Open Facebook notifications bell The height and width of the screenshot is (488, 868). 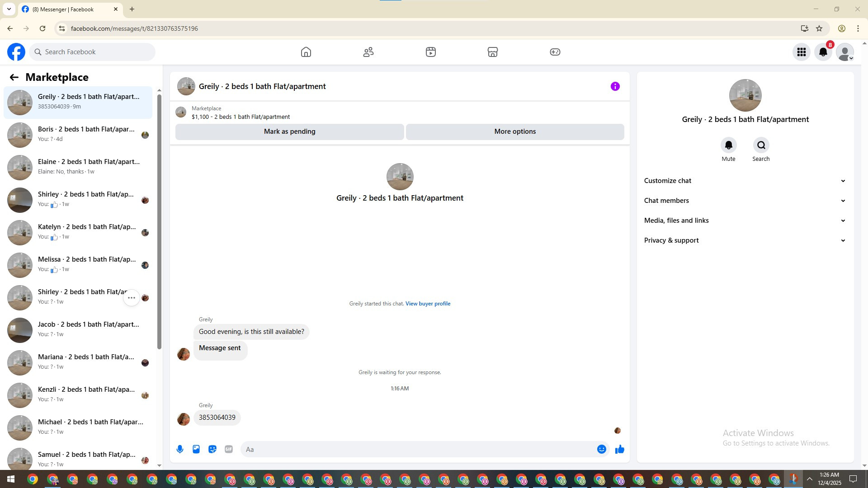pyautogui.click(x=823, y=52)
